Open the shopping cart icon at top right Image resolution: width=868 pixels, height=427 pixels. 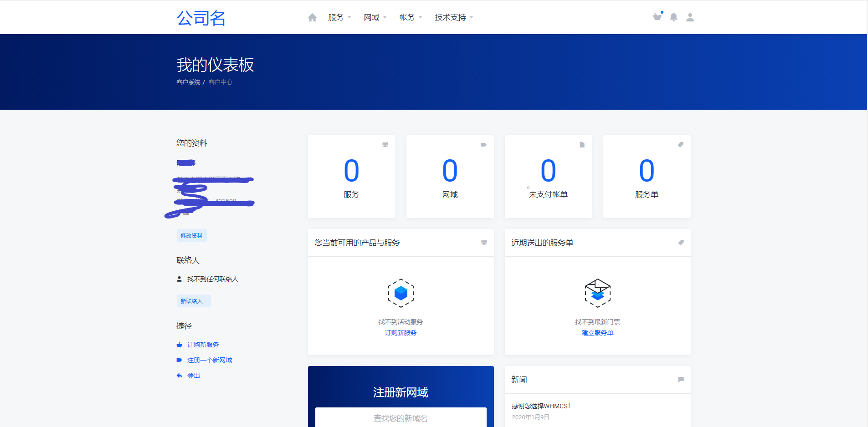(657, 17)
